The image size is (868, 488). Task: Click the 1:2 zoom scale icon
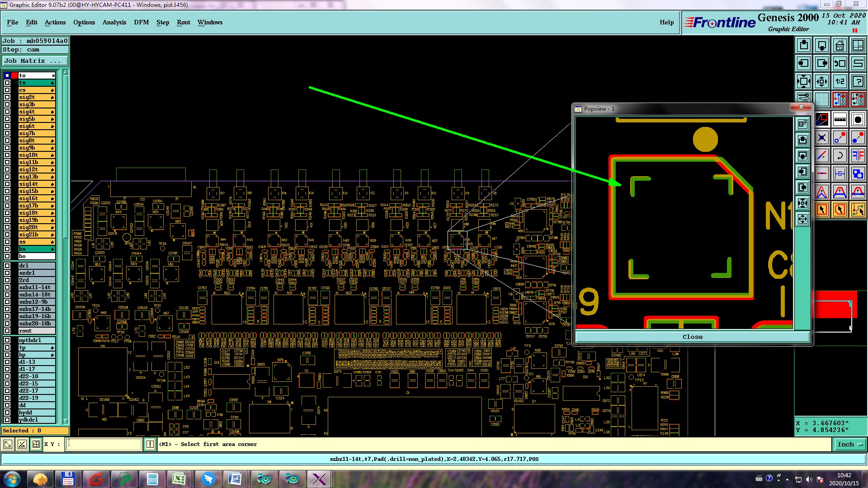click(840, 81)
